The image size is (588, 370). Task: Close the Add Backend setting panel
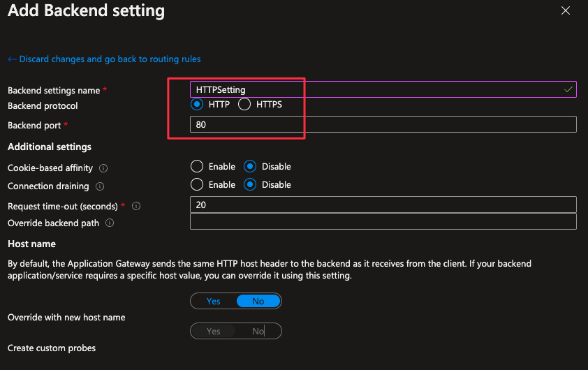pyautogui.click(x=565, y=11)
